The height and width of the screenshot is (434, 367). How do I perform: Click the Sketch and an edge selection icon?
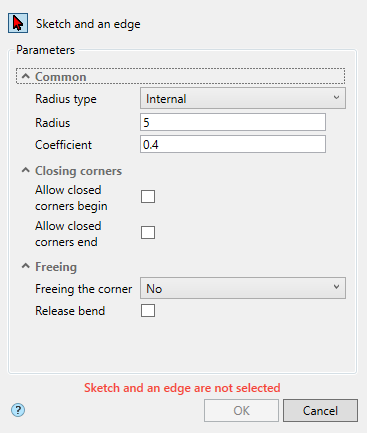tap(18, 23)
